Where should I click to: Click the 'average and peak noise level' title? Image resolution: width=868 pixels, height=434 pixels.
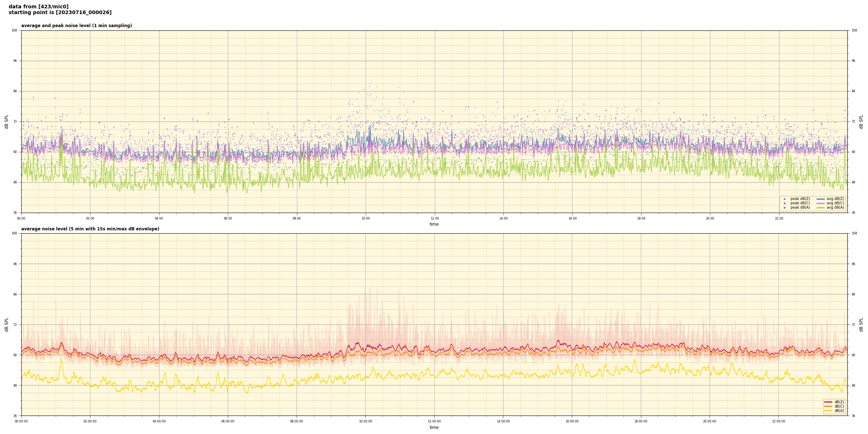pyautogui.click(x=76, y=26)
